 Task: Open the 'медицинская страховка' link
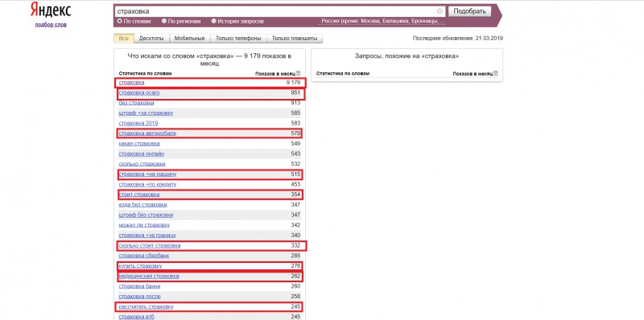(x=149, y=276)
